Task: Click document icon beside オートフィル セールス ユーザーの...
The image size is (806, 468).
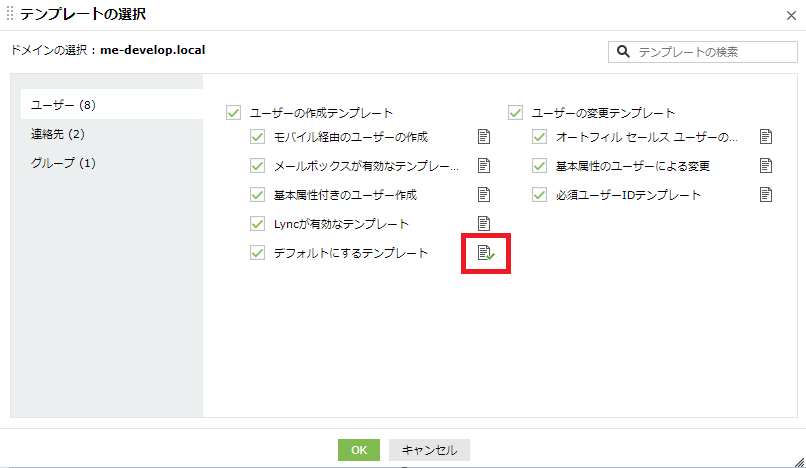Action: 766,137
